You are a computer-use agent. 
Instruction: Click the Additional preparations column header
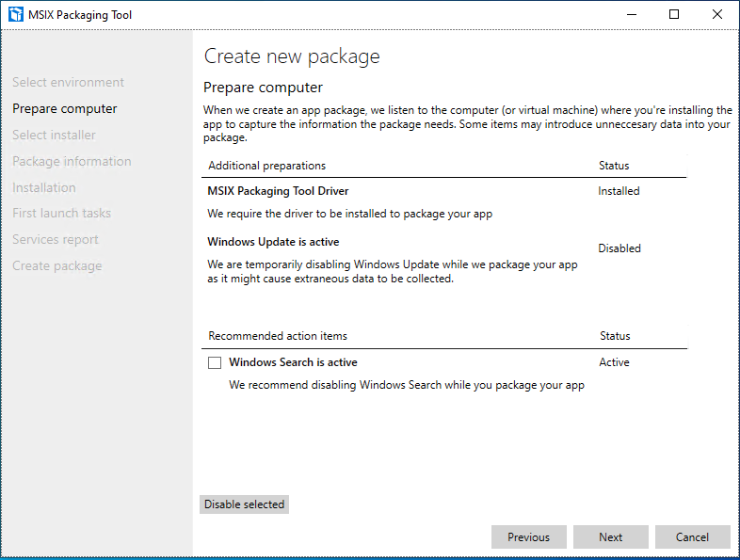click(x=267, y=166)
